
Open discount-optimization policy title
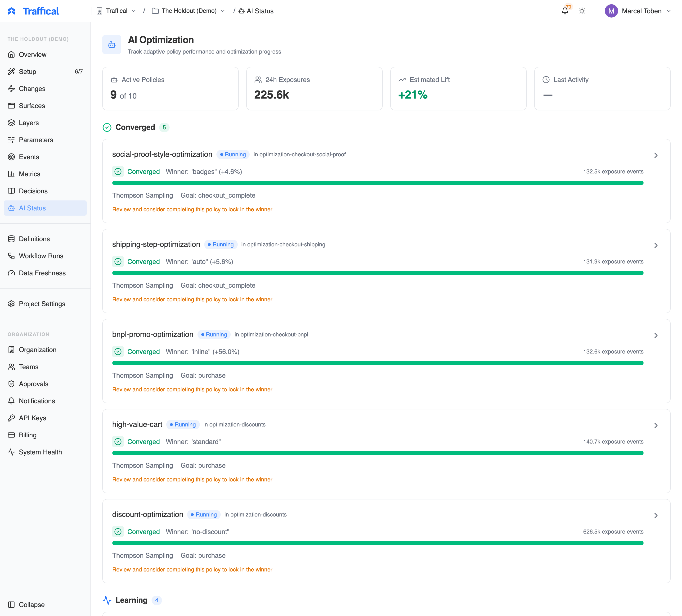pyautogui.click(x=148, y=514)
